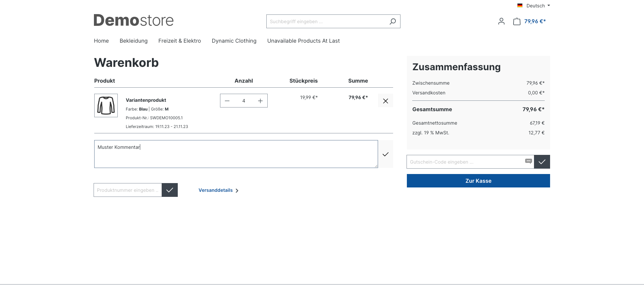Click the Gesamtnettosumme label
This screenshot has height=301, width=644.
[x=435, y=123]
